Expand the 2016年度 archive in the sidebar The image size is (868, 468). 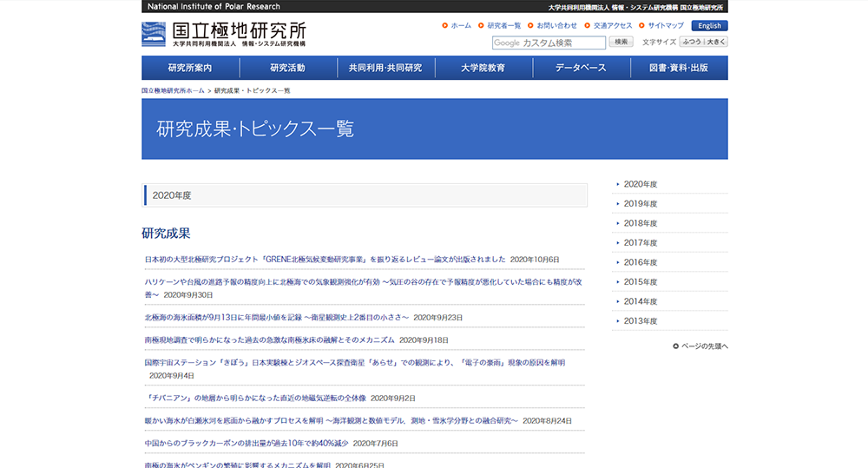[641, 262]
